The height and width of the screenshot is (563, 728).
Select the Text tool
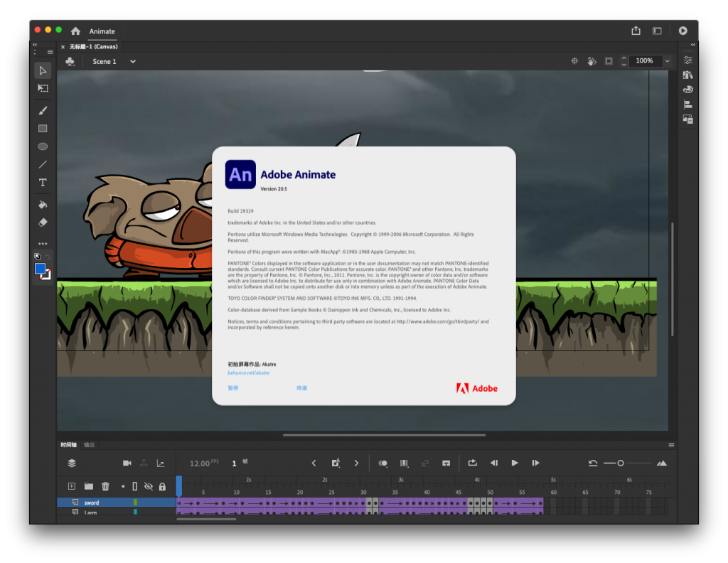(43, 183)
